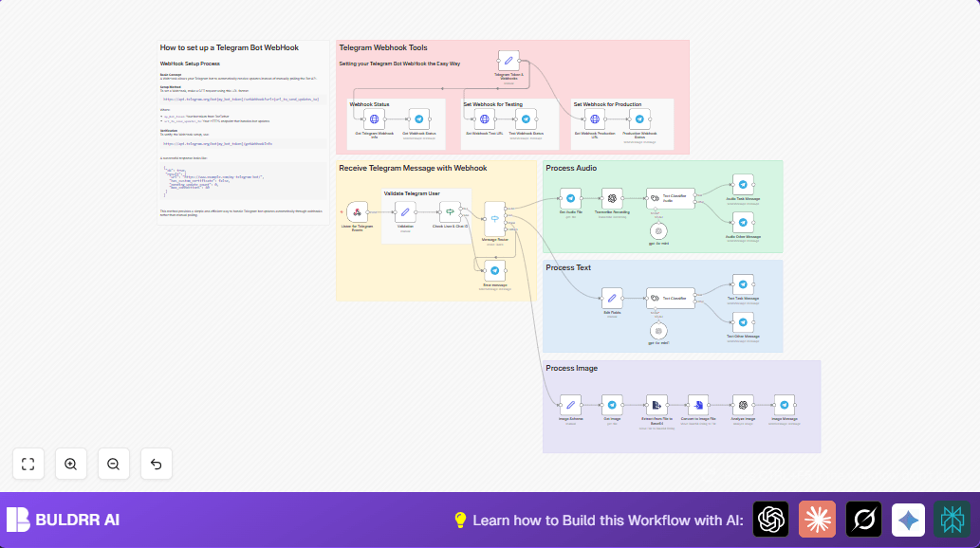Select the Validation edit node
This screenshot has height=548, width=980.
coord(405,211)
